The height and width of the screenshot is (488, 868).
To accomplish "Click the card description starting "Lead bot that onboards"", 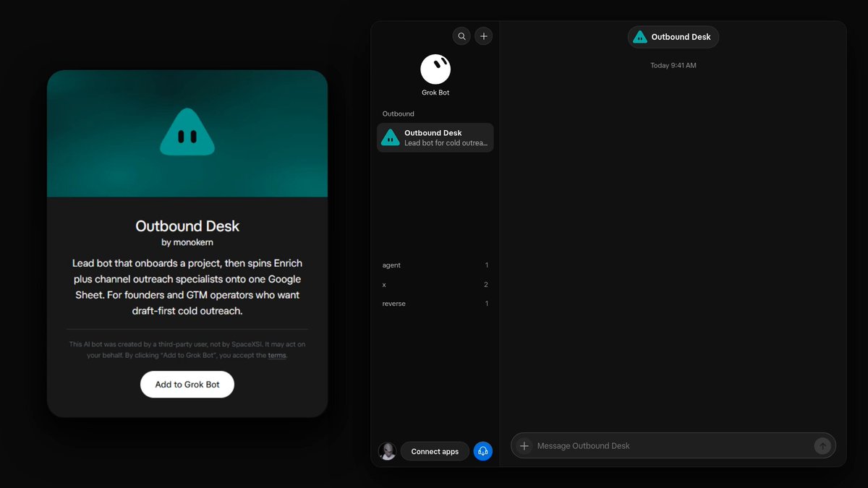I will coord(187,287).
